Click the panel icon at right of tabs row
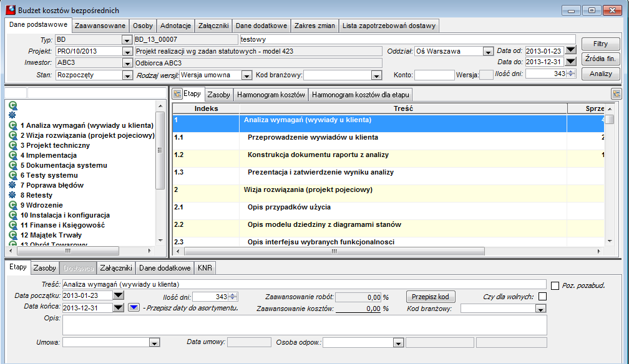629x364 pixels. (x=616, y=94)
